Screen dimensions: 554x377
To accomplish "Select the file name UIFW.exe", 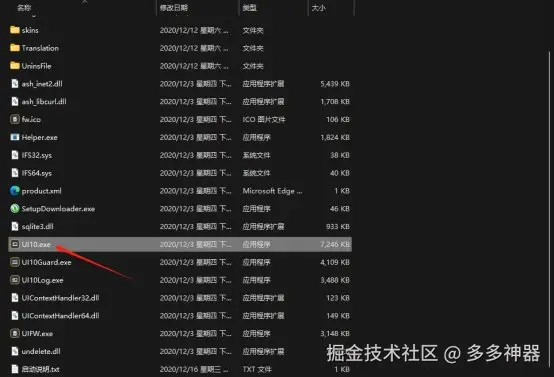I will coord(37,334).
